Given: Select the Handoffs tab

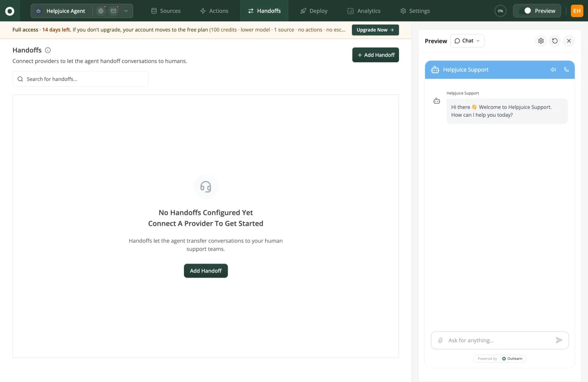Looking at the screenshot, I should point(264,11).
